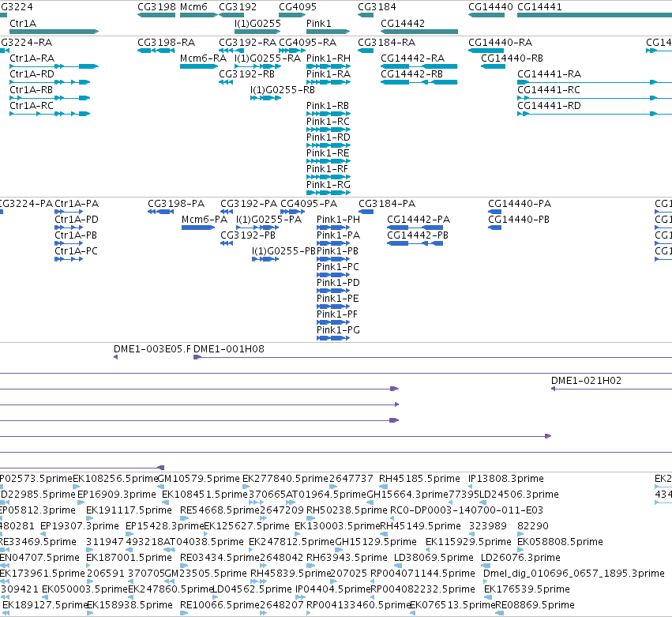Select protein Pink1-PG

click(x=333, y=338)
